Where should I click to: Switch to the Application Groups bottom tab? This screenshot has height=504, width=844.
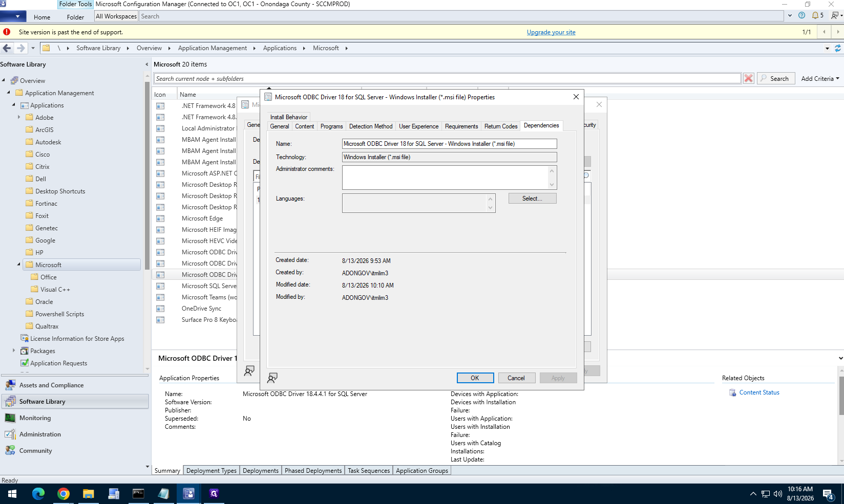422,471
